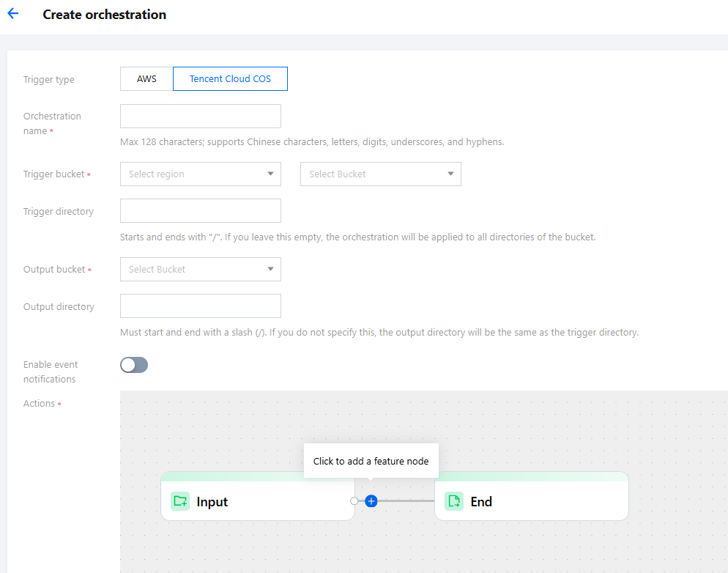Expand the Output bucket dropdown
The width and height of the screenshot is (728, 573).
(200, 270)
